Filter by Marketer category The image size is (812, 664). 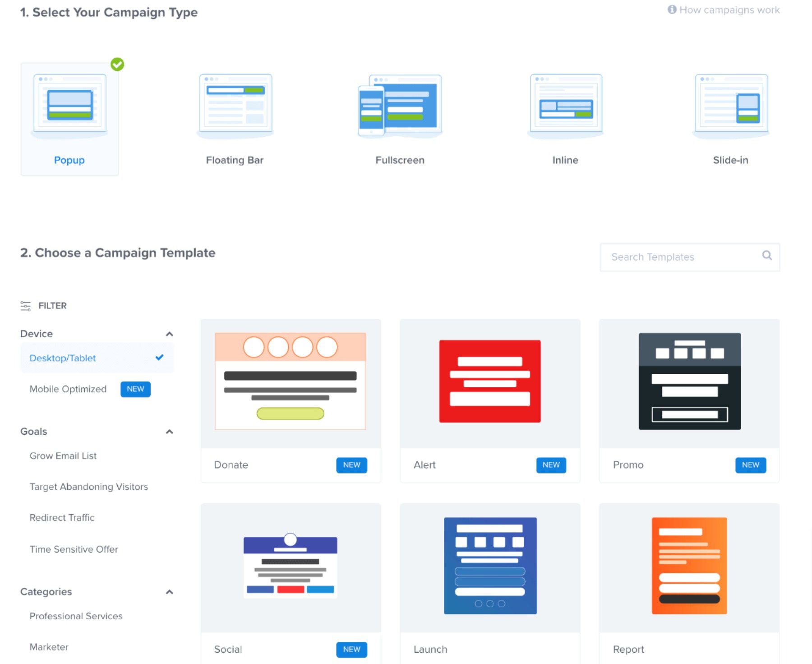pos(49,647)
